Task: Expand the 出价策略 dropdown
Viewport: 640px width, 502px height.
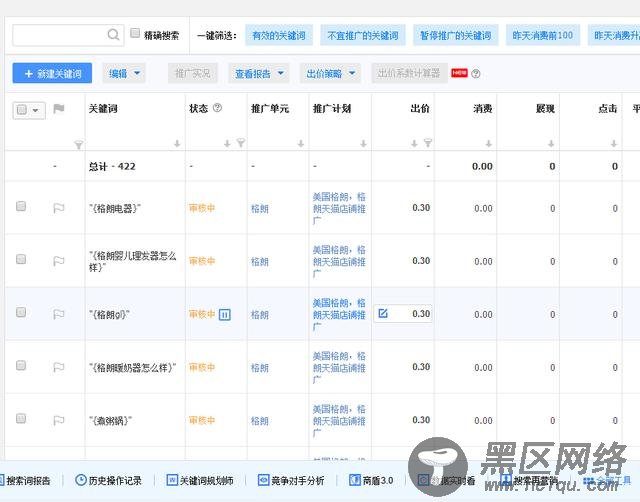Action: 330,73
